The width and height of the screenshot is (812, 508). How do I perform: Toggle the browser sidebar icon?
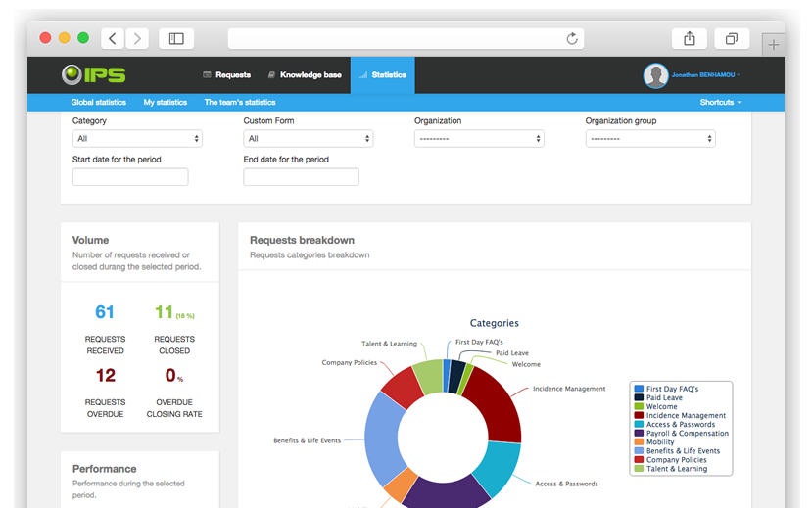176,39
